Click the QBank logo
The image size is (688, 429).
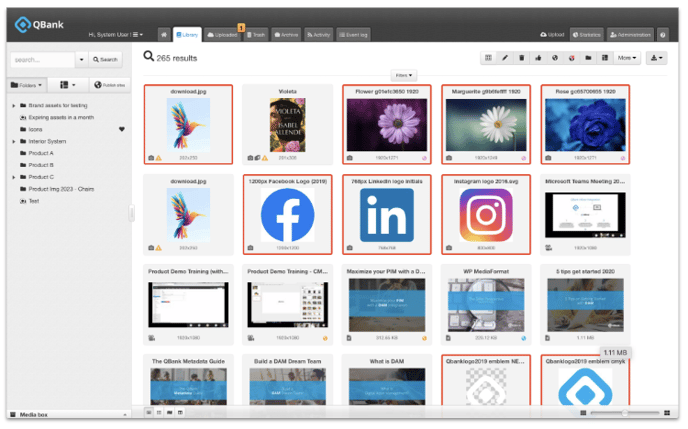click(x=39, y=25)
